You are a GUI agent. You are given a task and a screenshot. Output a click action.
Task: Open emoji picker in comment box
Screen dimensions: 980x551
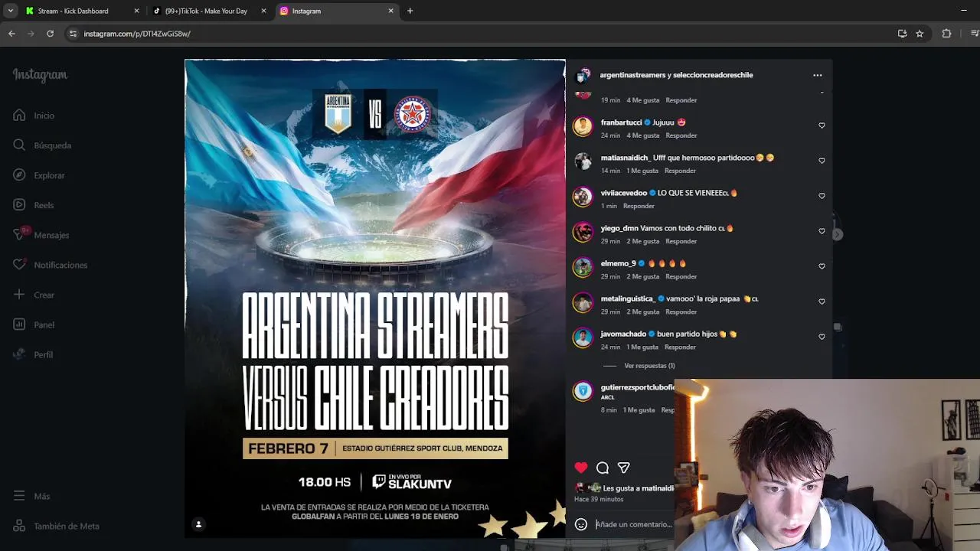click(581, 524)
